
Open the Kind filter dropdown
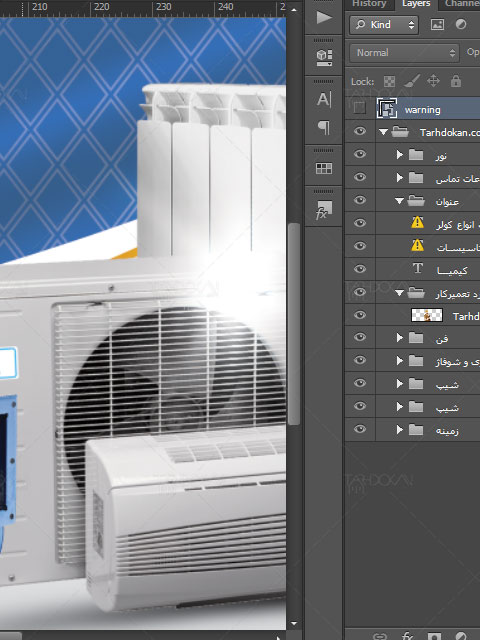click(x=384, y=25)
